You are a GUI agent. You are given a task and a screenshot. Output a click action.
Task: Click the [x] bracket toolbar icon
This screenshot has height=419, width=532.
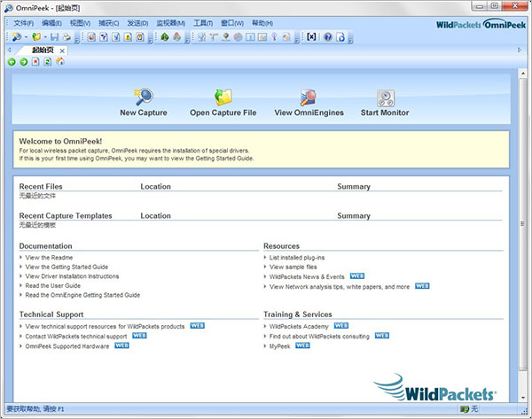coord(311,36)
